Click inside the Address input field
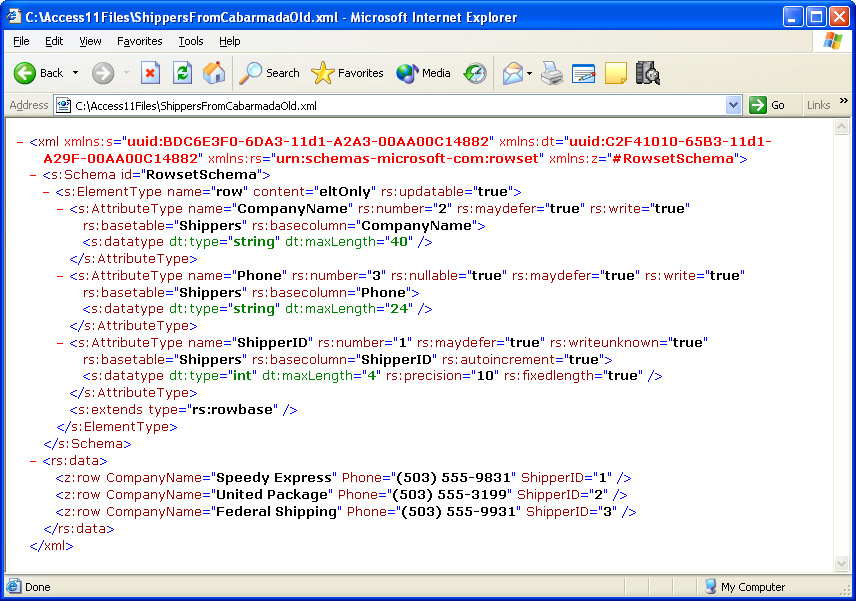This screenshot has height=601, width=856. click(400, 105)
